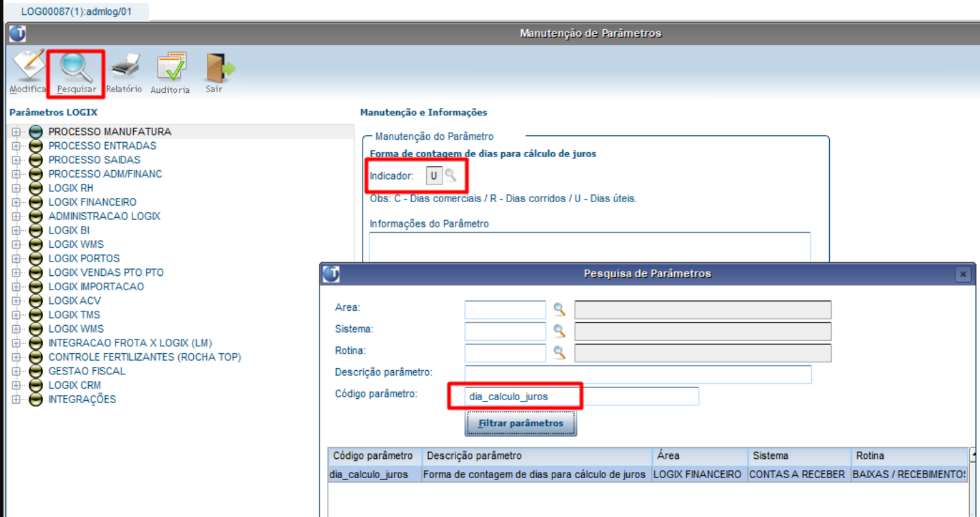Click 'Forma de contagem de dias' description cell
This screenshot has height=517, width=980.
(x=537, y=474)
